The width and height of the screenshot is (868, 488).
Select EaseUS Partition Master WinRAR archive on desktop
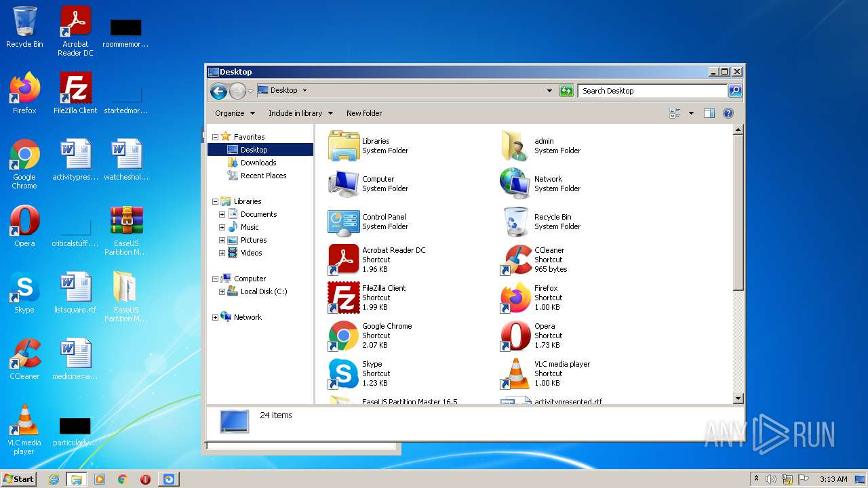[x=126, y=231]
